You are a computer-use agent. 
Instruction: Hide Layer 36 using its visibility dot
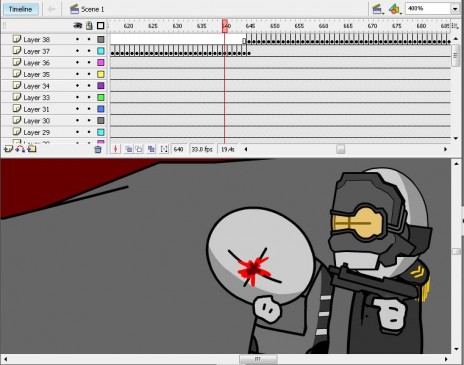click(x=77, y=62)
